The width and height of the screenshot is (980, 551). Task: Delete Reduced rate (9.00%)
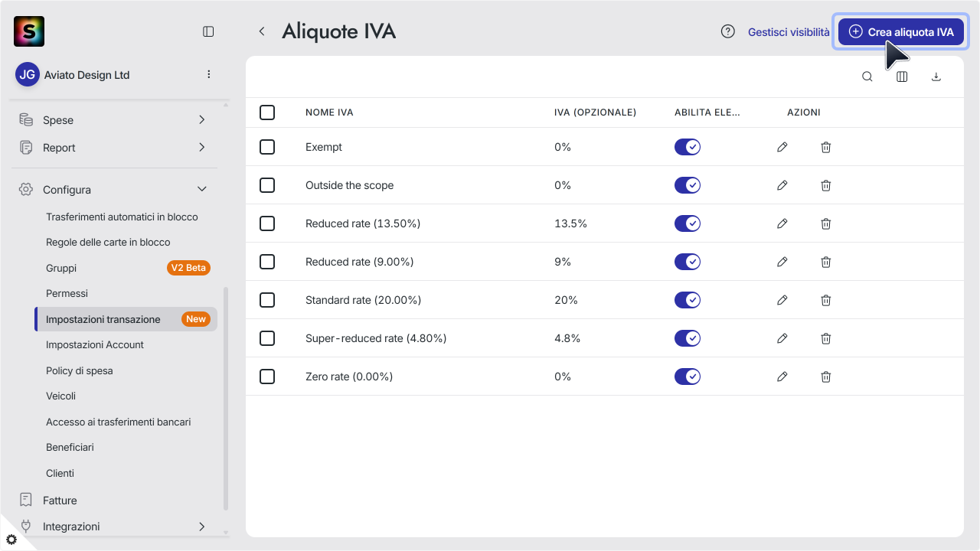[826, 262]
